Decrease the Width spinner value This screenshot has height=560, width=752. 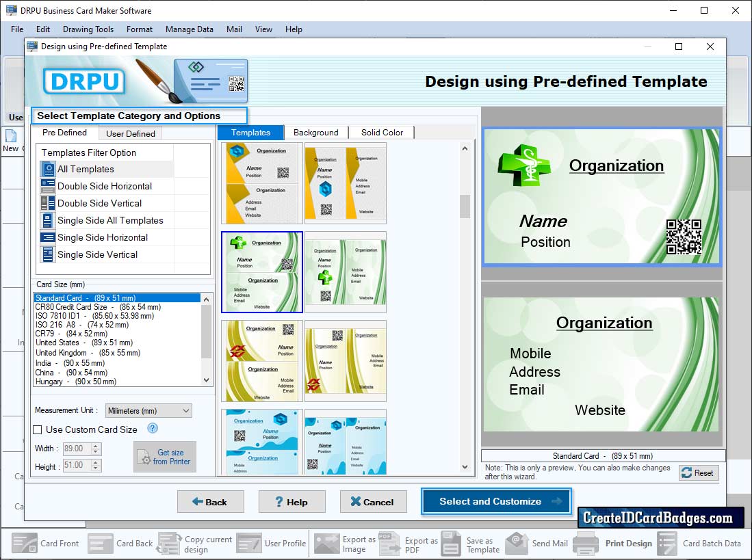[x=96, y=452]
